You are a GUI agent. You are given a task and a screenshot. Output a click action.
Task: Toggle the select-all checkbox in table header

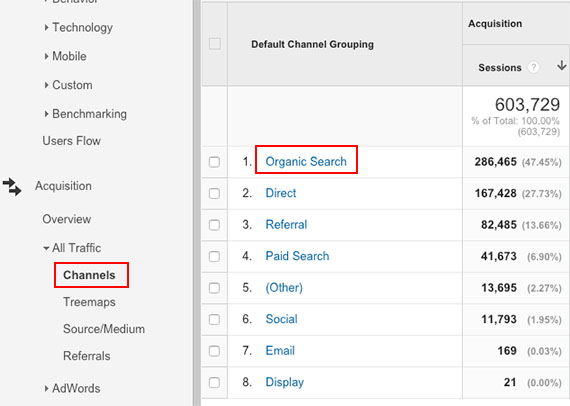pyautogui.click(x=215, y=44)
